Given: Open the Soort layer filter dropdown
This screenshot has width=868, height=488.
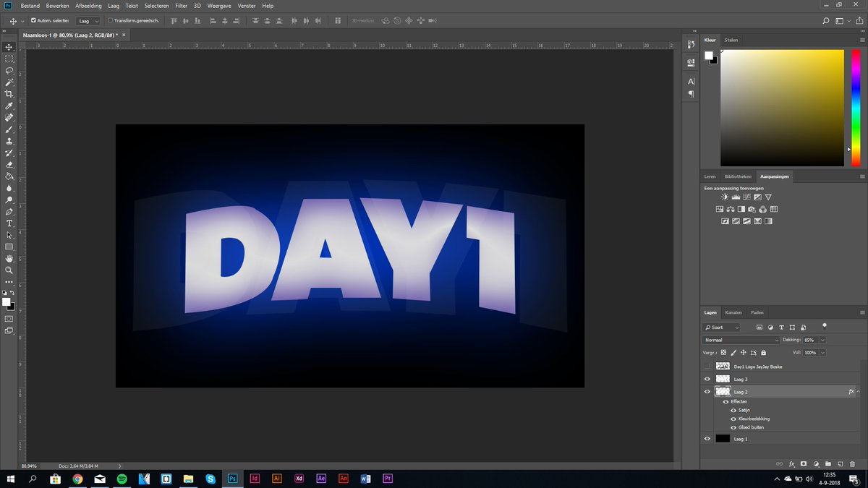Looking at the screenshot, I should coord(720,328).
